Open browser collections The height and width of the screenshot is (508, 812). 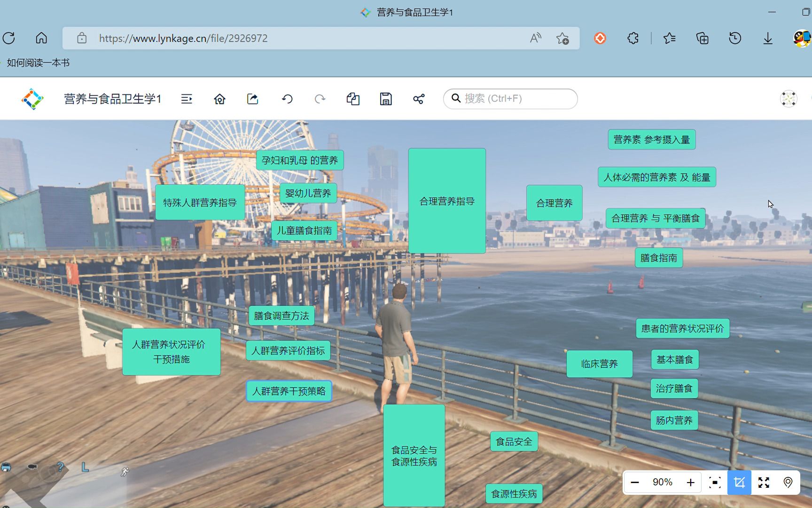[x=703, y=38]
